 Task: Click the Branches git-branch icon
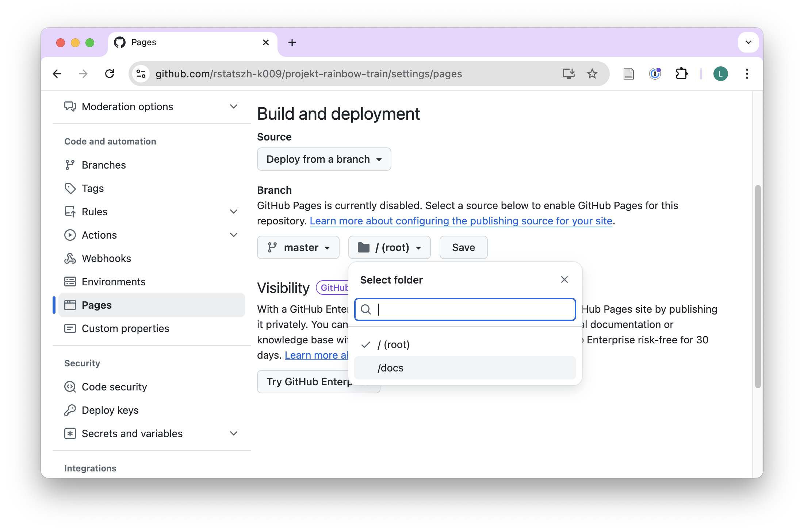click(x=70, y=165)
